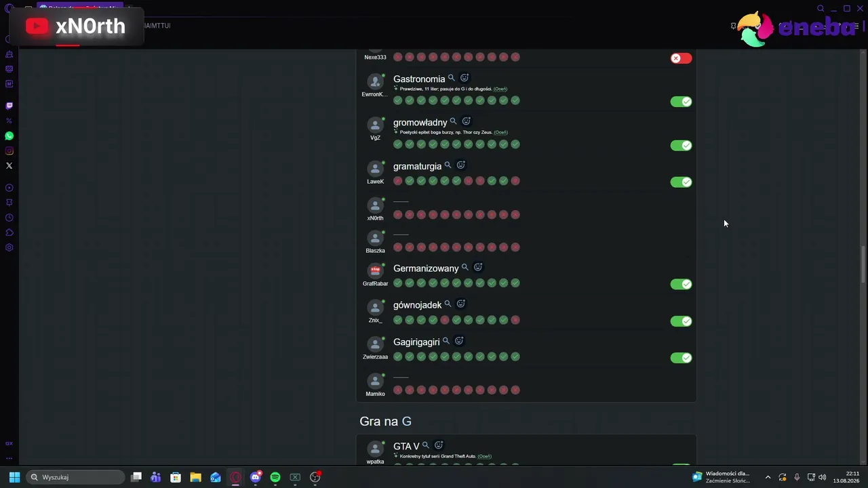The width and height of the screenshot is (868, 488).
Task: Click the emoji reaction icon next to Gagirigagiri
Action: (459, 341)
